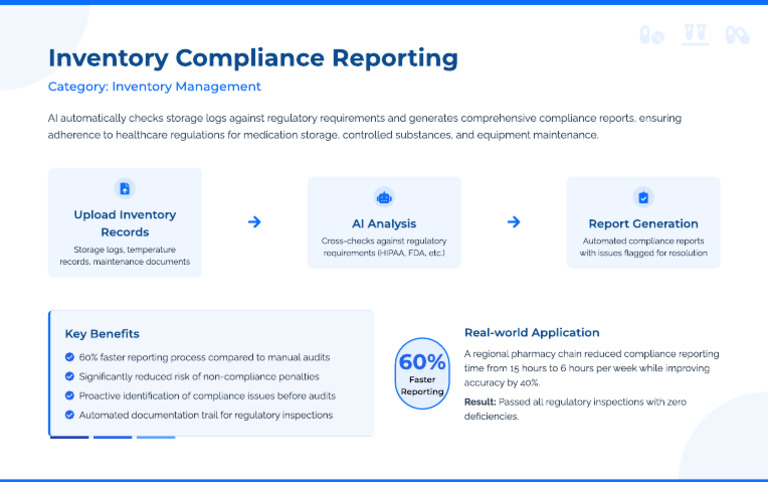Click the text 'Storage logs, temperature records, maintenance documents'
Screen dimensions: 768x482
125,256
